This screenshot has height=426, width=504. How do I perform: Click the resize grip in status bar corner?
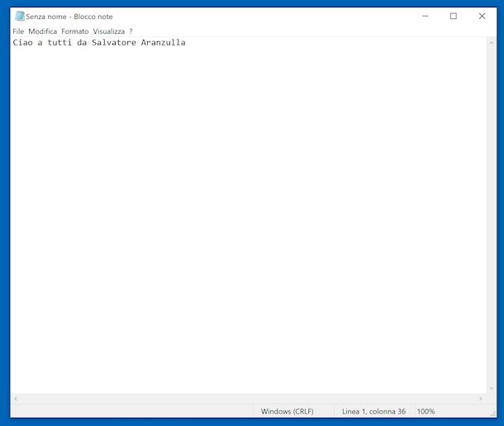coord(492,414)
